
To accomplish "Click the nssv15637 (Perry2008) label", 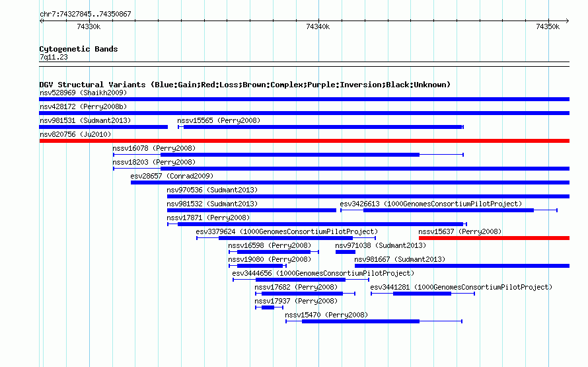I will click(460, 231).
